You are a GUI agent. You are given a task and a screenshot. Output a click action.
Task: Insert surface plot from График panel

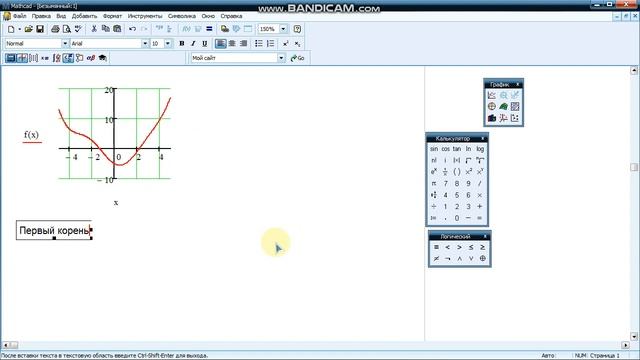pyautogui.click(x=503, y=107)
